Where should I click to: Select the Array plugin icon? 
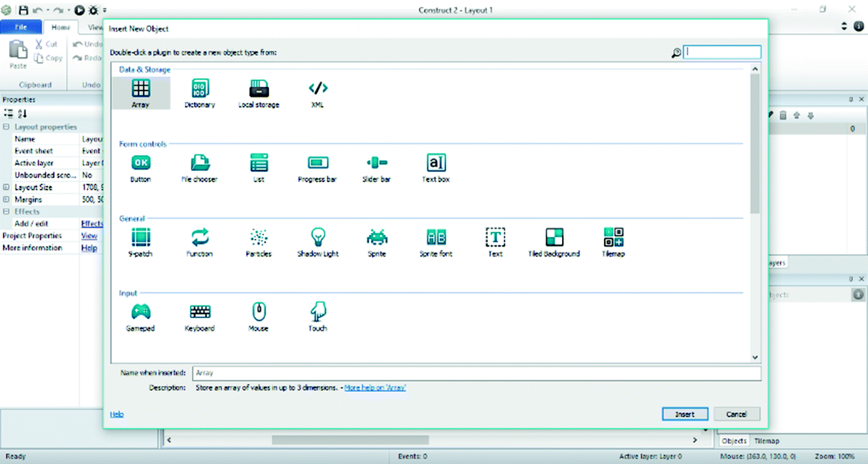[x=140, y=89]
